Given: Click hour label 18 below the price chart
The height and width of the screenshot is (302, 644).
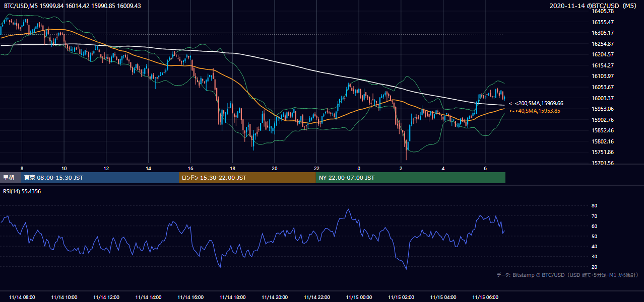Looking at the screenshot, I should (x=232, y=168).
